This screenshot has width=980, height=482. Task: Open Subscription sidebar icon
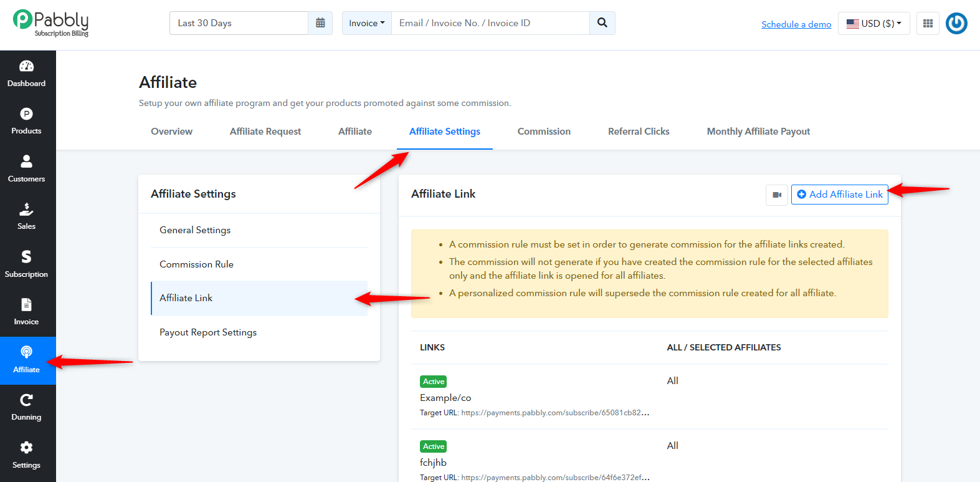pos(26,257)
